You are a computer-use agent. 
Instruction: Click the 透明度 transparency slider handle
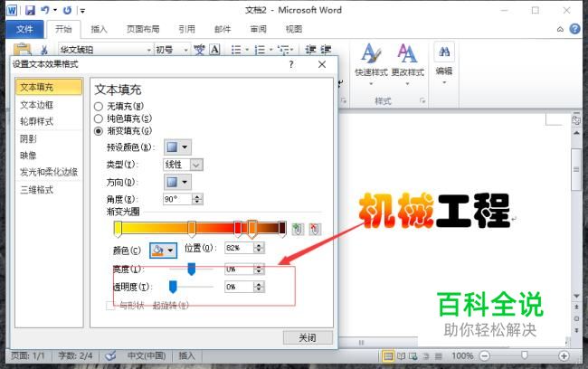point(173,287)
